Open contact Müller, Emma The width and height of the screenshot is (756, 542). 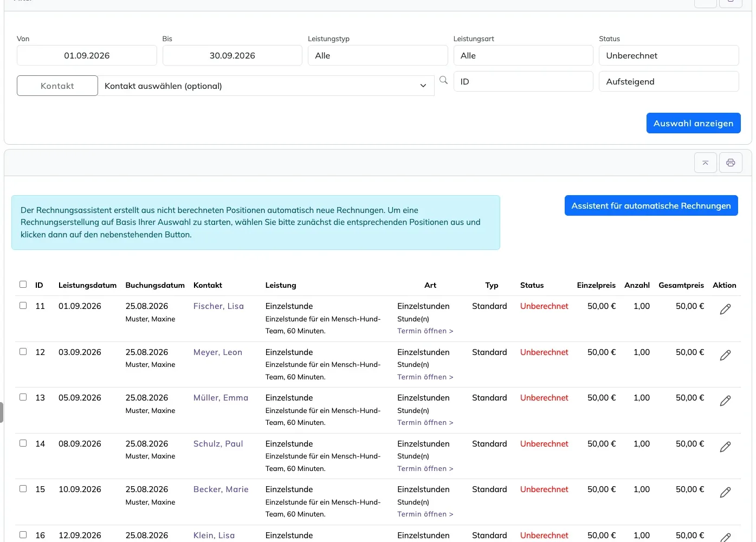coord(221,398)
